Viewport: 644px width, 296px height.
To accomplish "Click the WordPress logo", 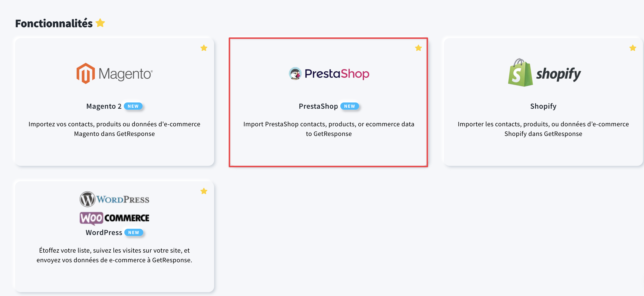I will point(114,199).
